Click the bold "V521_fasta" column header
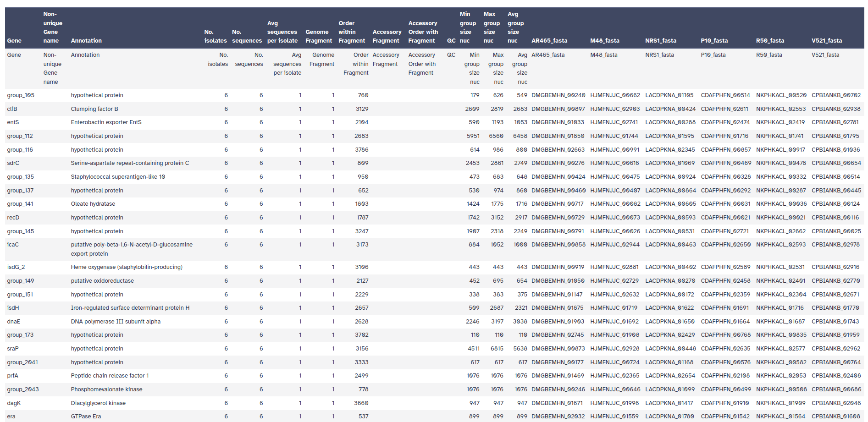 point(826,41)
